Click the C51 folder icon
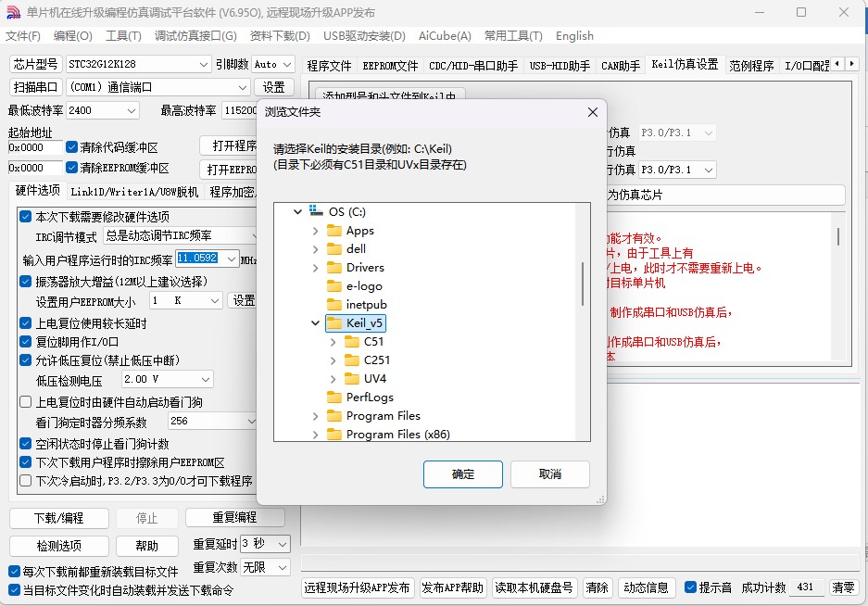Image resolution: width=868 pixels, height=606 pixels. (x=351, y=342)
